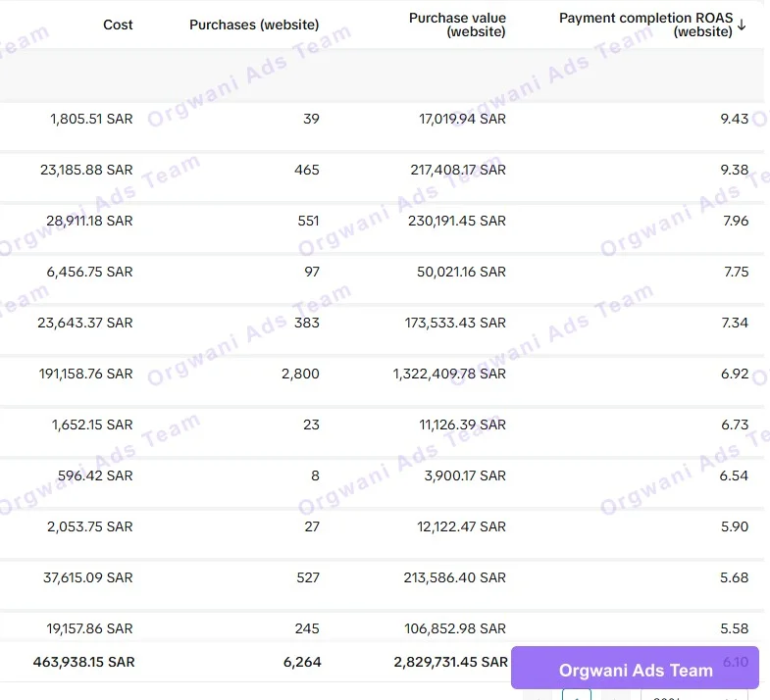Click the 9.38 ROAS value
Viewport: 770px width, 700px height.
point(734,170)
